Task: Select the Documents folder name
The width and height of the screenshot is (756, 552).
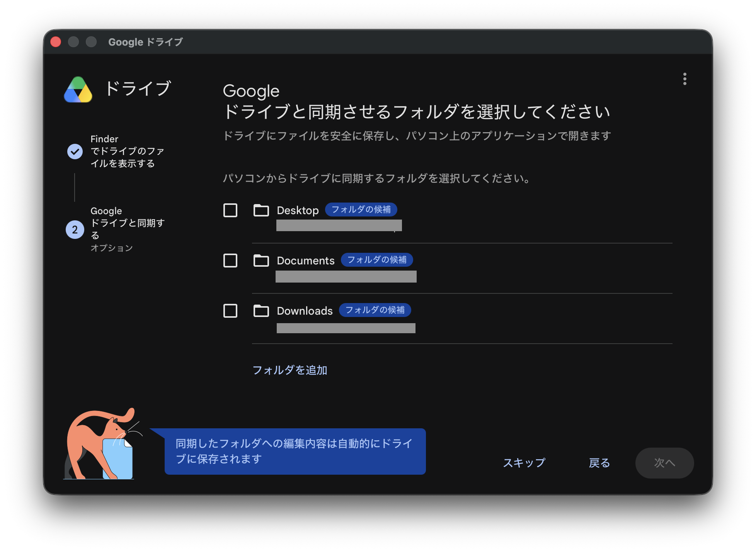Action: click(306, 261)
